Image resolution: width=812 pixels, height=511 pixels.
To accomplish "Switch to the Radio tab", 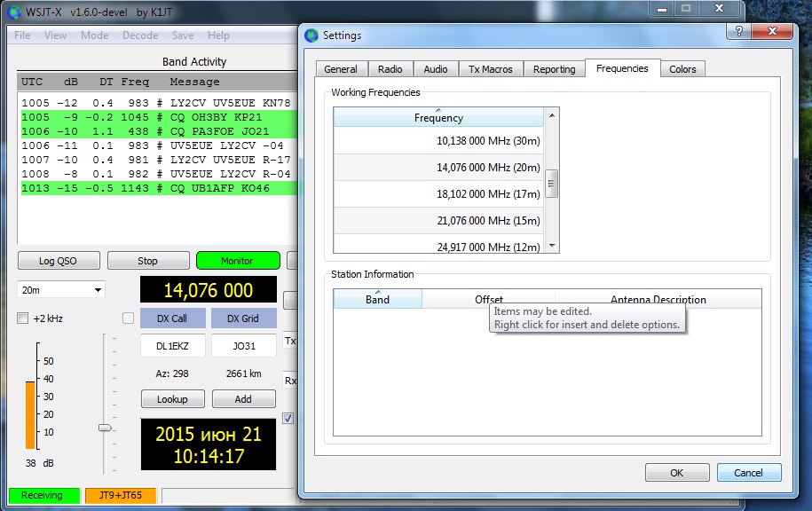I will click(x=390, y=69).
